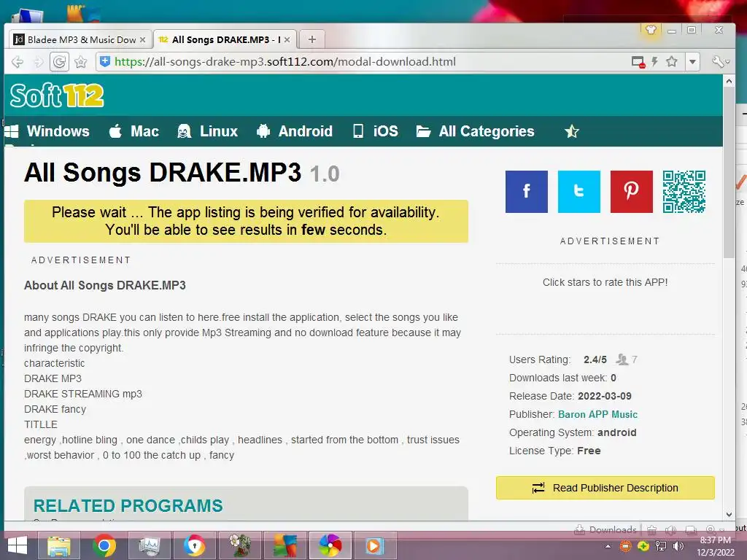Click the Release Date value 2022-03-09
747x560 pixels.
point(605,396)
